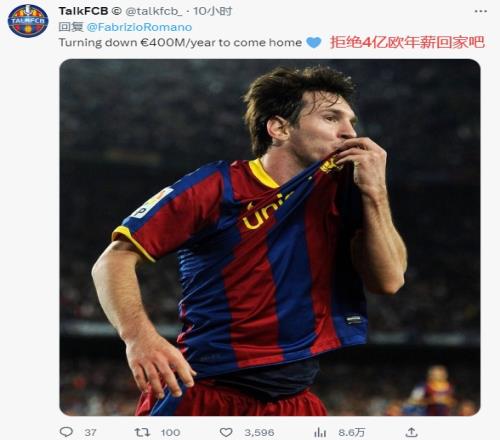Click the verified badge beside TalkFCB
The height and width of the screenshot is (440, 500).
coord(116,11)
